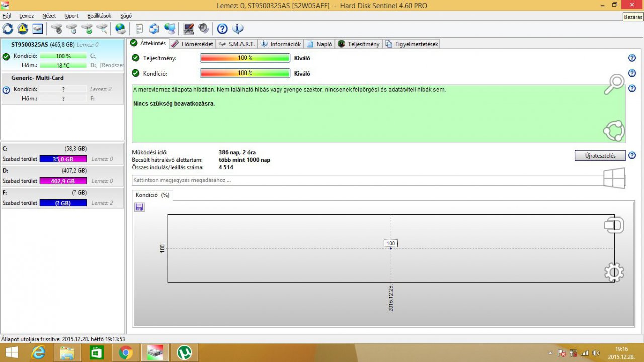Click the blue arrows send report icon
Viewport: 644px width, 362px height.
pyautogui.click(x=155, y=29)
